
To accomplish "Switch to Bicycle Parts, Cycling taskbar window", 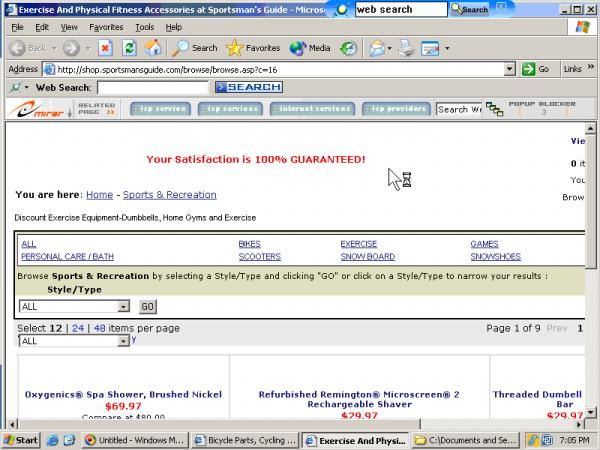I will click(x=245, y=440).
